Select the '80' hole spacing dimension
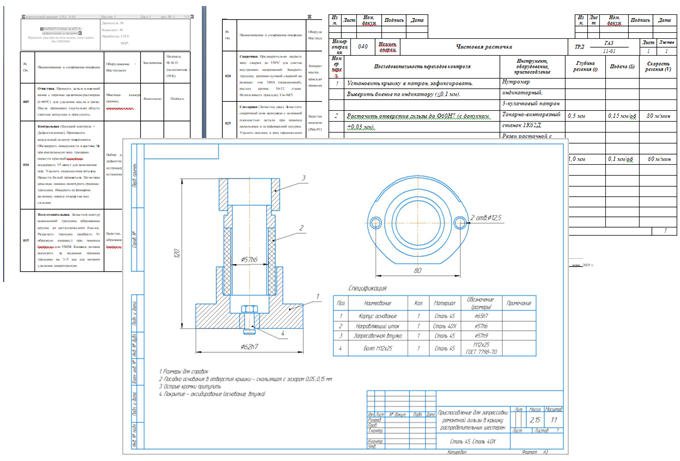This screenshot has height=461, width=680. (418, 271)
